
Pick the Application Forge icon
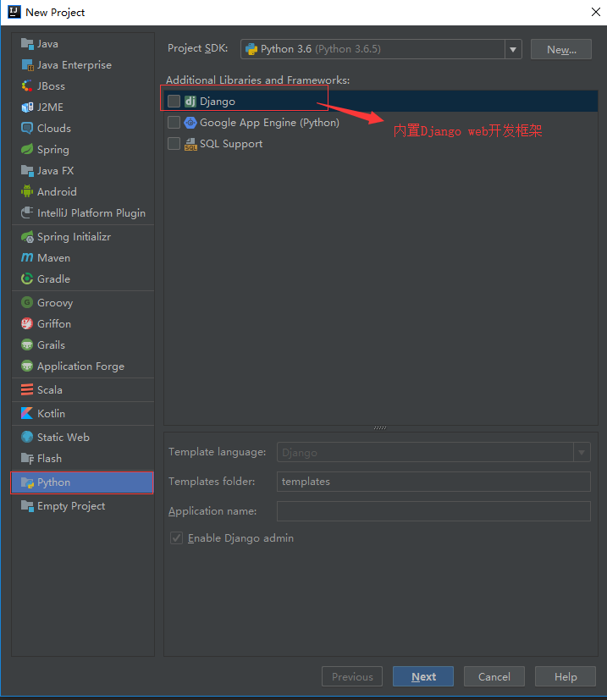click(x=27, y=366)
